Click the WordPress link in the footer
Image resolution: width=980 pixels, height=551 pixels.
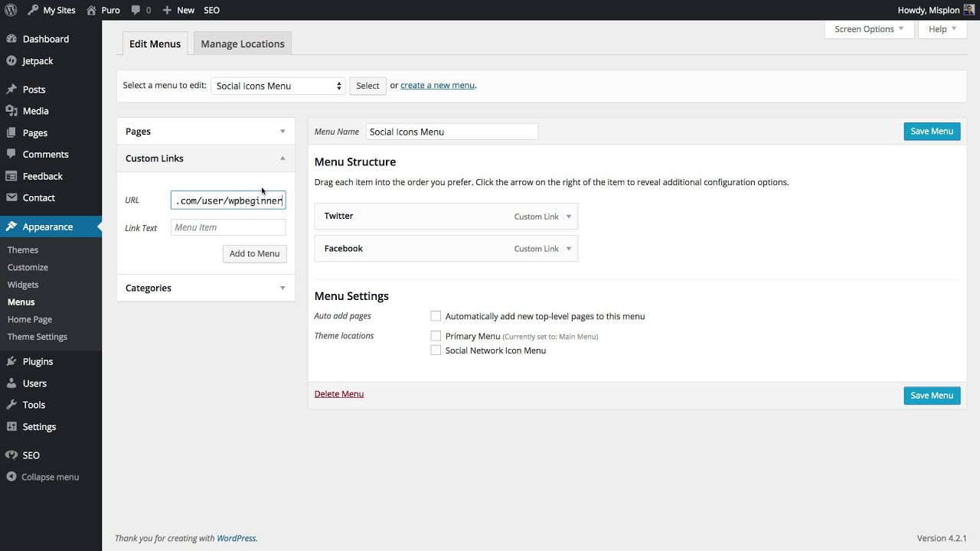tap(237, 538)
